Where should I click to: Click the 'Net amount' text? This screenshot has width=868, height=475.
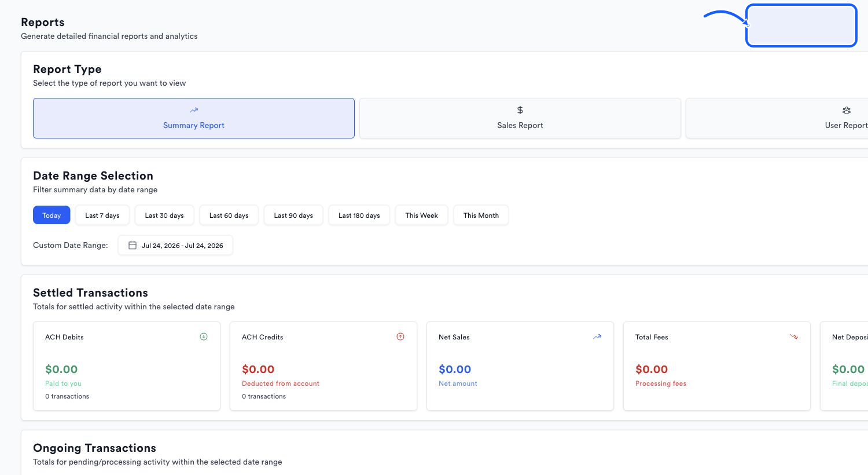(x=458, y=383)
